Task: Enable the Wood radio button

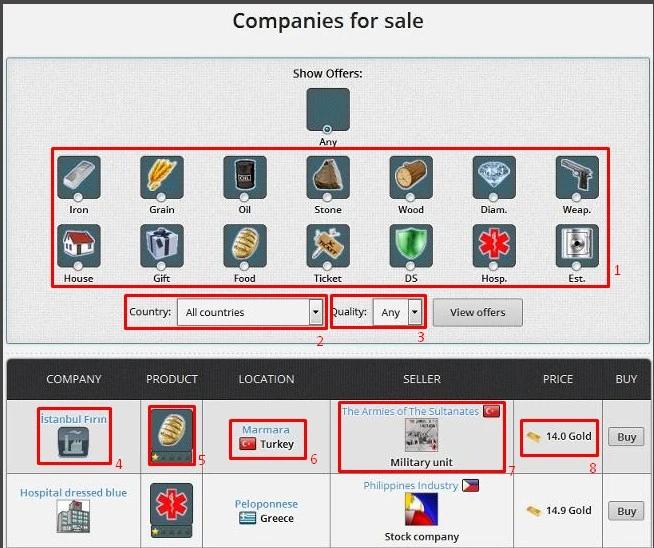Action: (411, 197)
